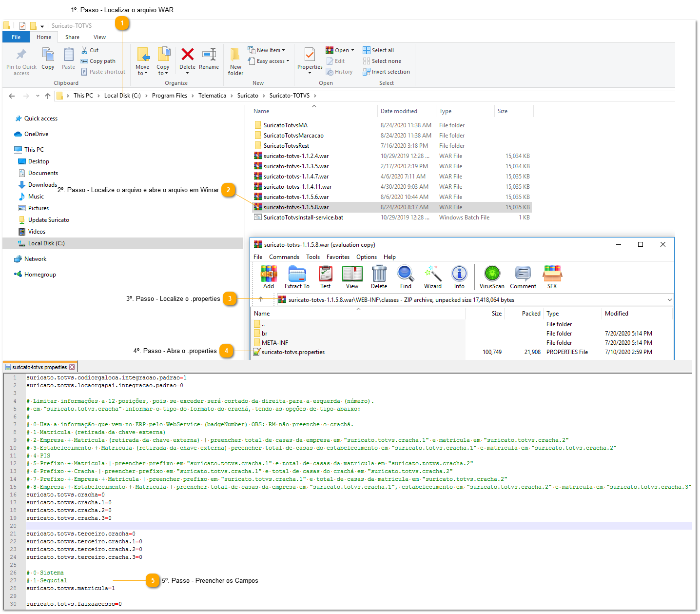The height and width of the screenshot is (614, 700).
Task: Click the WinRAR Extract To icon
Action: click(x=297, y=275)
